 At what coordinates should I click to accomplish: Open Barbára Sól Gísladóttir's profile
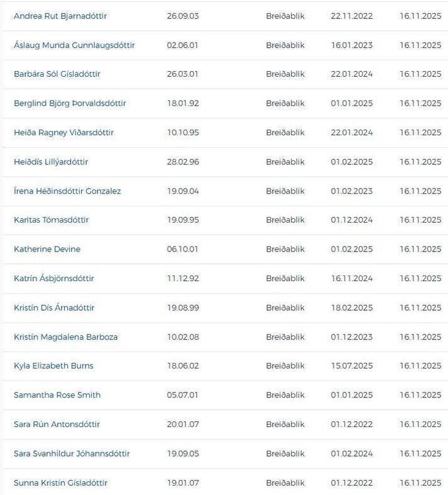pos(57,74)
